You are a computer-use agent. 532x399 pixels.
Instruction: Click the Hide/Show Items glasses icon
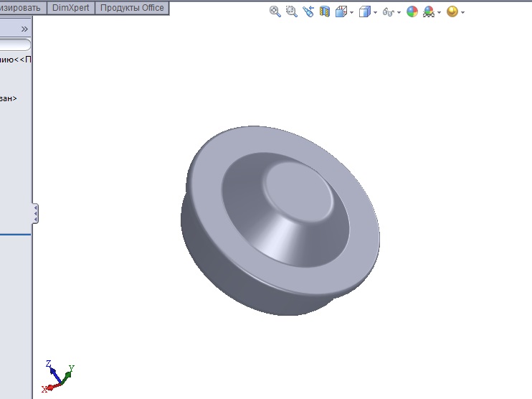click(x=388, y=11)
